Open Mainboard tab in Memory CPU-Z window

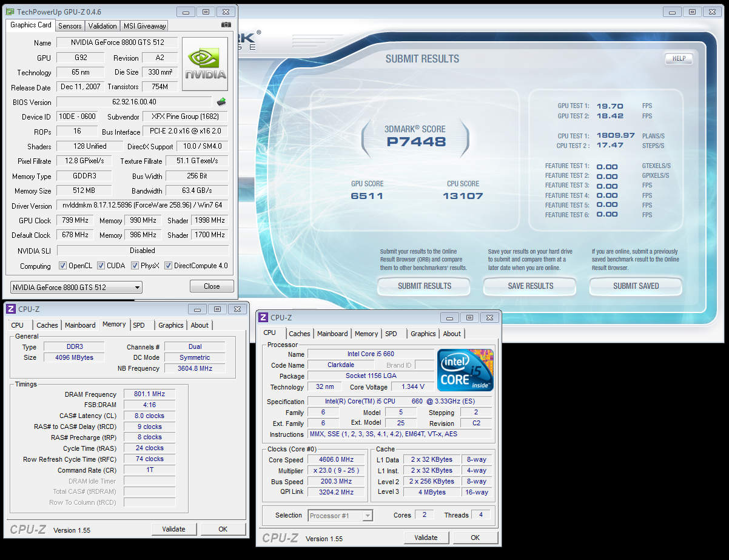(80, 325)
